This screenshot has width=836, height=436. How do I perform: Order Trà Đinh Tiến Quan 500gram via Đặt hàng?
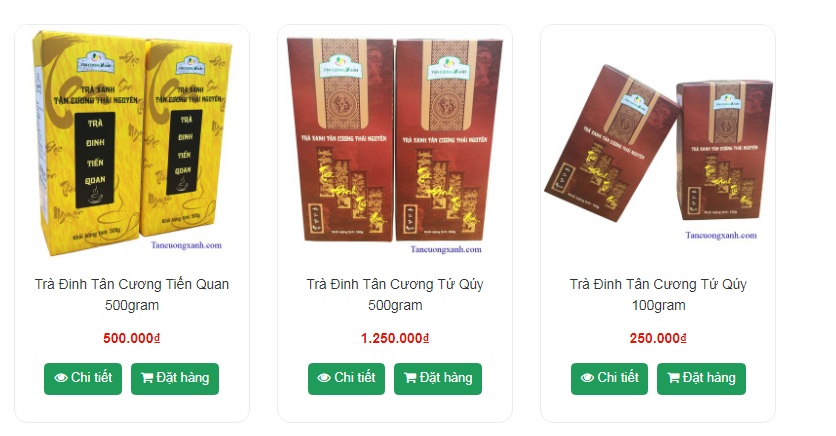(x=175, y=379)
